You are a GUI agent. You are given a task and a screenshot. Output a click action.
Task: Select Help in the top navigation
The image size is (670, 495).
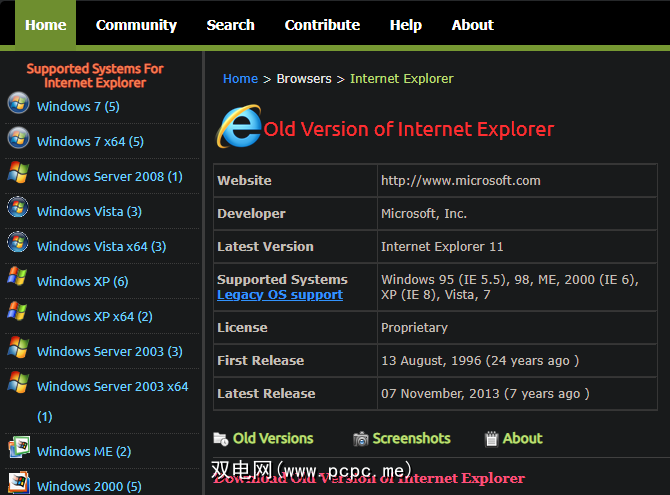(x=405, y=25)
